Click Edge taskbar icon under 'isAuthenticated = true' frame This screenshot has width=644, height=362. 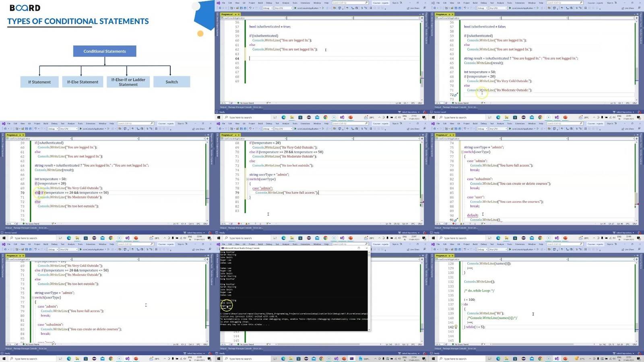tap(284, 118)
